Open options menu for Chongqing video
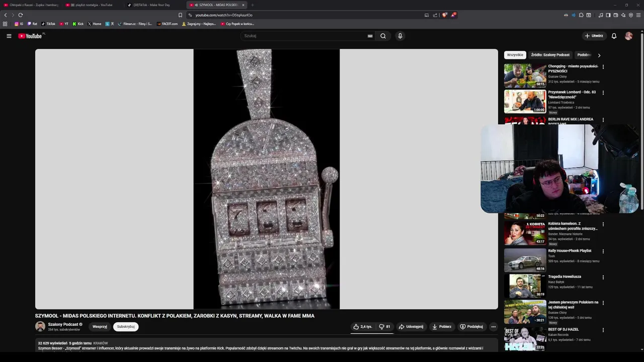Image resolution: width=644 pixels, height=362 pixels. pos(603,67)
